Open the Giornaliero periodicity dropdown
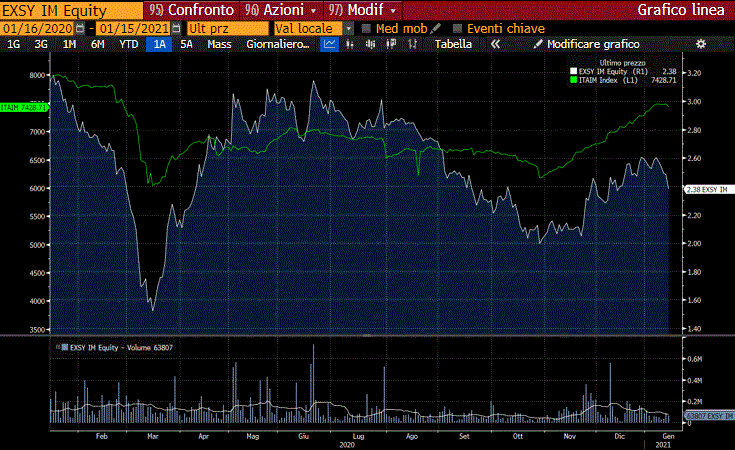The height and width of the screenshot is (450, 735). click(x=278, y=44)
